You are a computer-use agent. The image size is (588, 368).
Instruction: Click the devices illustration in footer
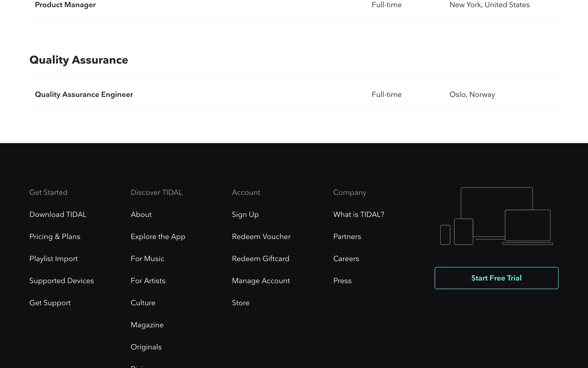tap(496, 216)
